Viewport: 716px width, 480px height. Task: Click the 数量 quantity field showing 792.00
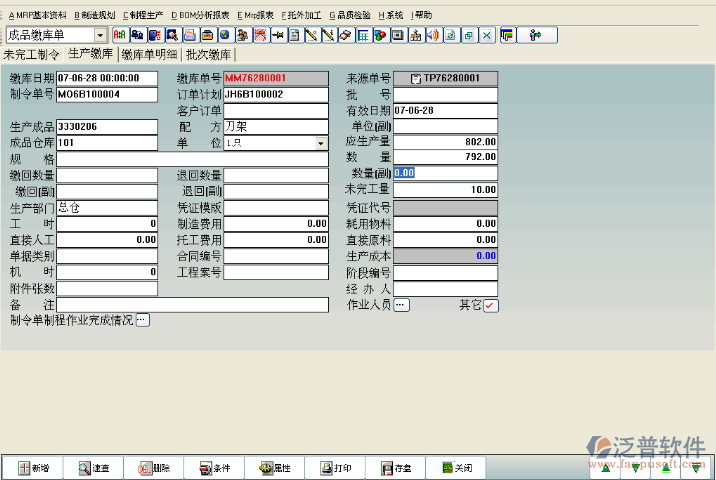click(x=445, y=158)
